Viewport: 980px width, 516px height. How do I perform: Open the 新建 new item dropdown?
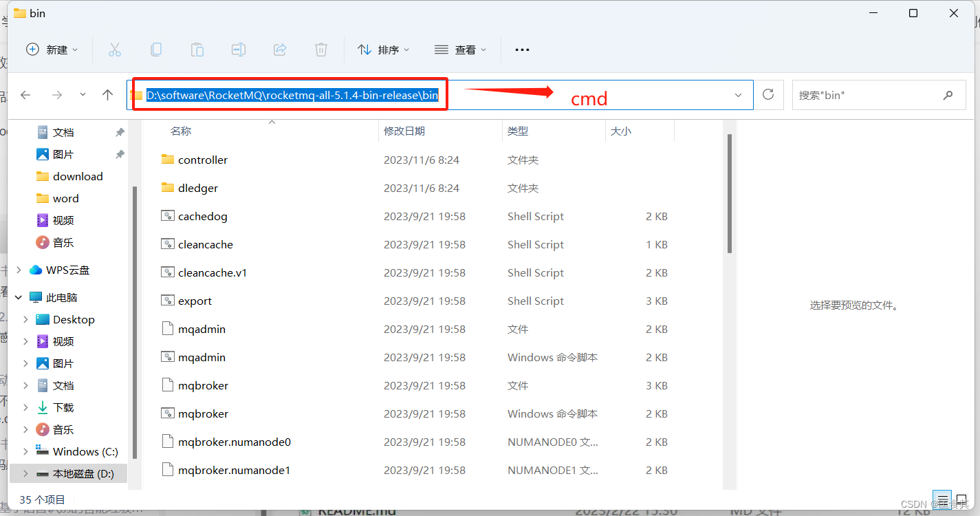tap(52, 50)
